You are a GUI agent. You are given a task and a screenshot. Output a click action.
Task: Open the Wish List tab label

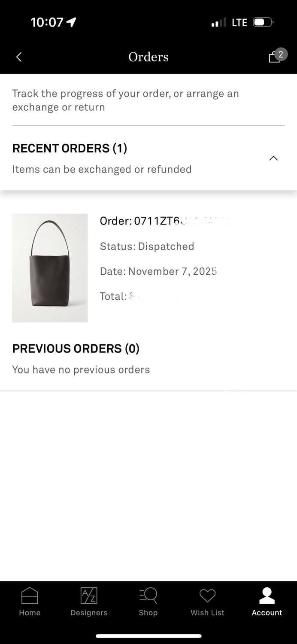(207, 613)
